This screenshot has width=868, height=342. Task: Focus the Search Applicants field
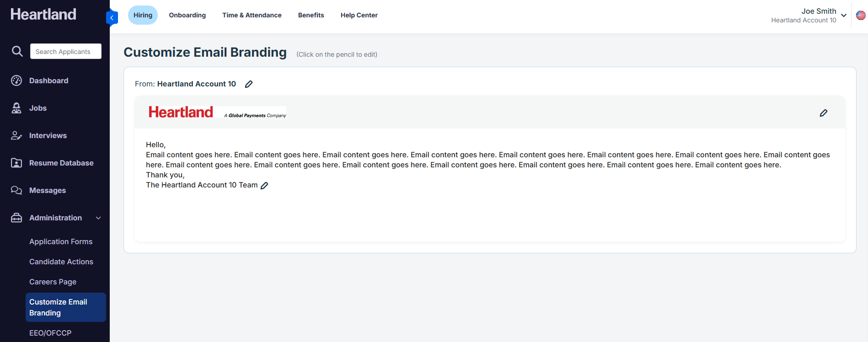click(x=66, y=51)
